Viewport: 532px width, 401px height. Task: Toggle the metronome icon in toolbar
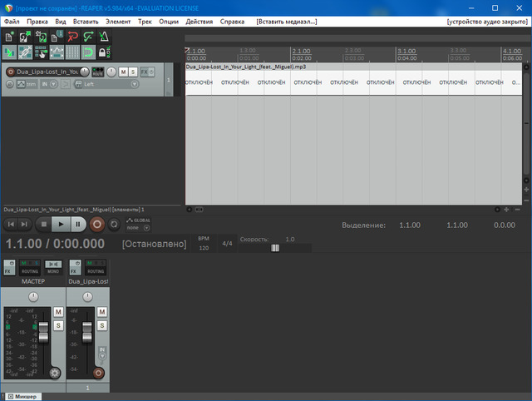click(x=103, y=37)
